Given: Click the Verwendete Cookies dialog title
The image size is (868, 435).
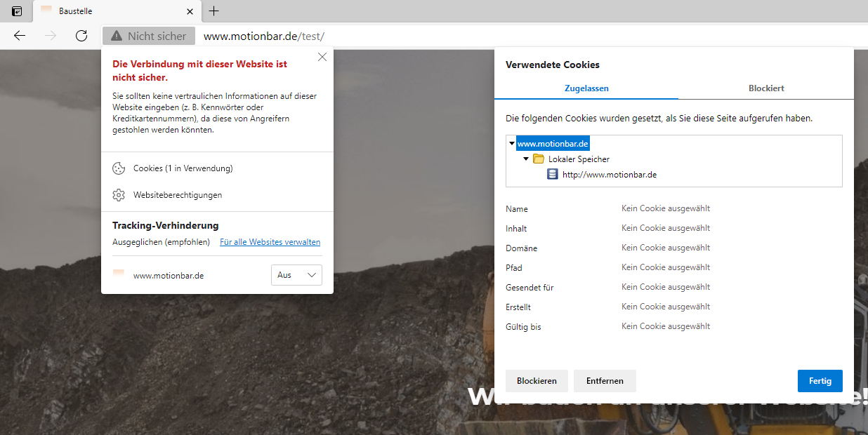Looking at the screenshot, I should 553,65.
